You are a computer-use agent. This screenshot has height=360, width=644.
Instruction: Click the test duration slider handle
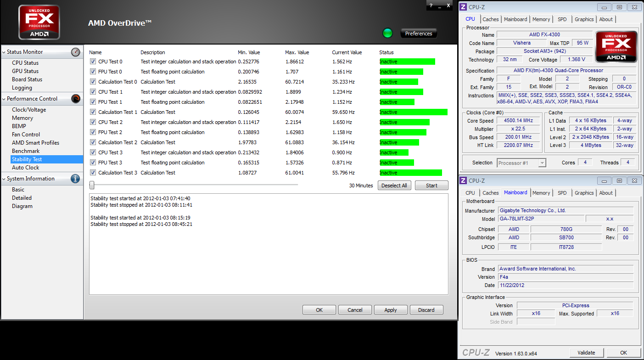92,185
